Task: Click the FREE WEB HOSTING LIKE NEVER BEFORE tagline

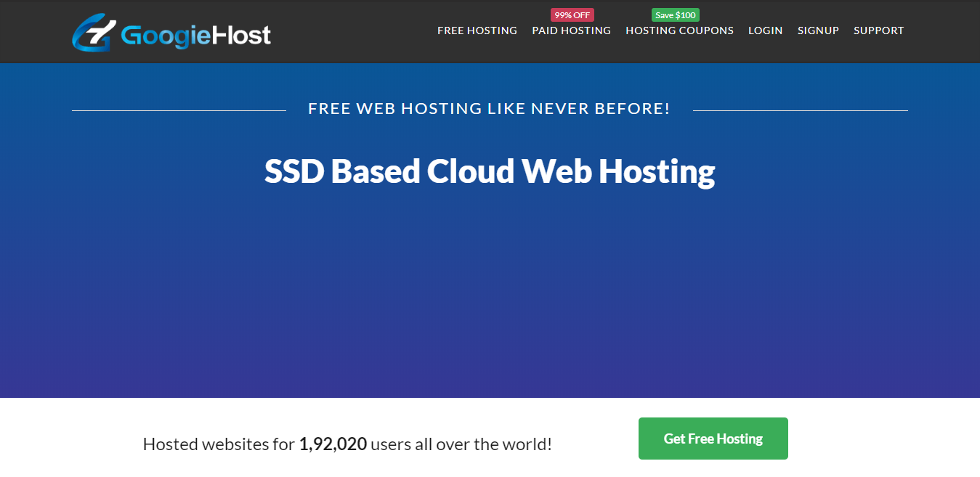Action: point(489,109)
